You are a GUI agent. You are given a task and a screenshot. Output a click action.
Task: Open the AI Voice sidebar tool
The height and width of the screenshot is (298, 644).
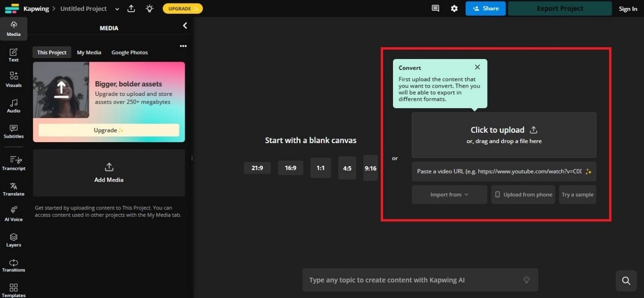(x=14, y=214)
